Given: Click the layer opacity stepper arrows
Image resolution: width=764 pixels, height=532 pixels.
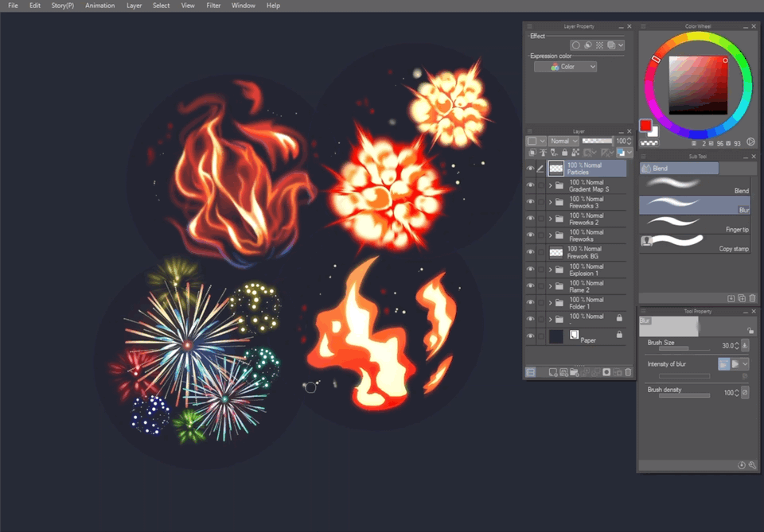Looking at the screenshot, I should (629, 142).
